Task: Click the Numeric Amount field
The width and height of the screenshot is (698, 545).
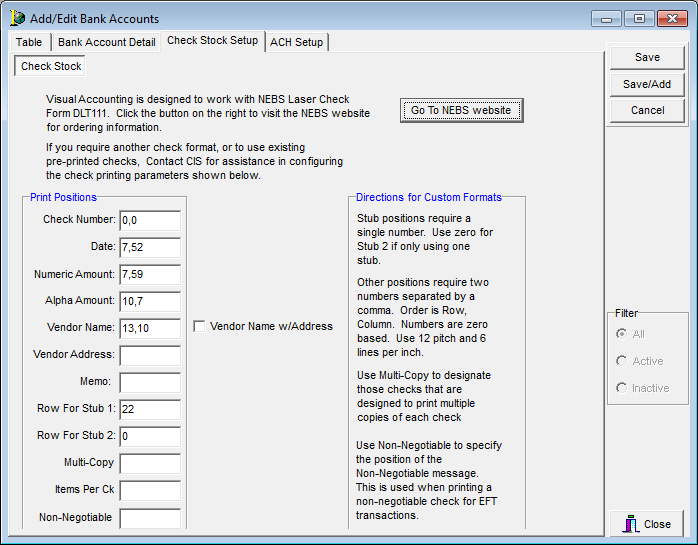Action: click(150, 274)
